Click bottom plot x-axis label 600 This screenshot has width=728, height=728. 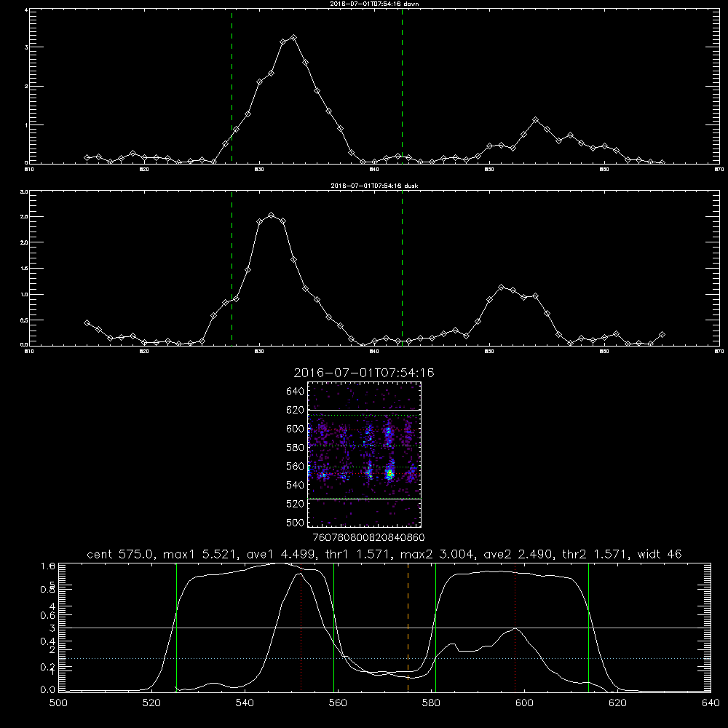(x=524, y=703)
